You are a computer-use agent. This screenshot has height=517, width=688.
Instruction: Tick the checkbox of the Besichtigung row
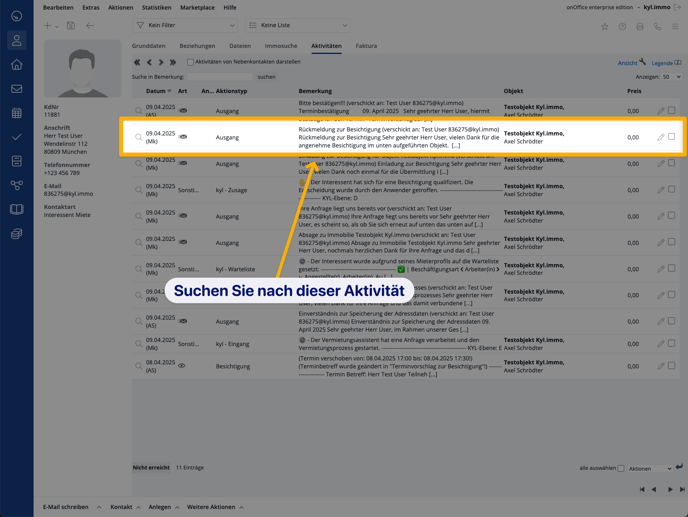point(671,366)
